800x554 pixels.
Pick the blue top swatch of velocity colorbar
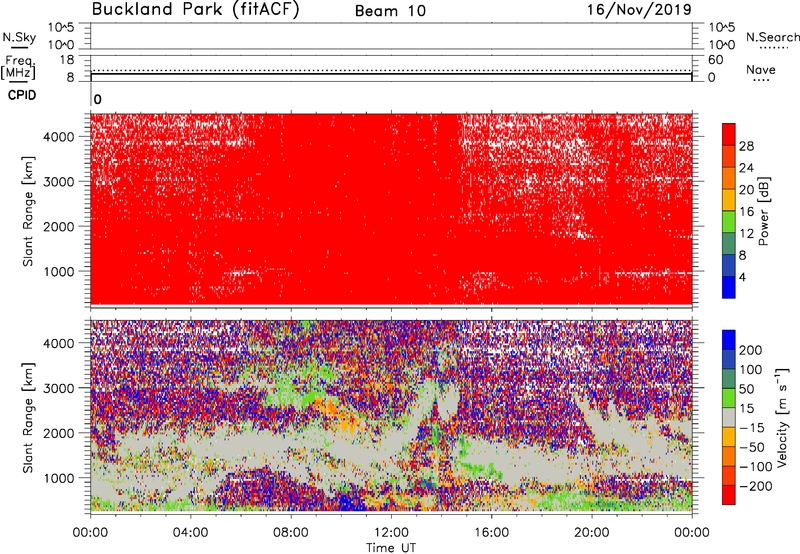729,340
